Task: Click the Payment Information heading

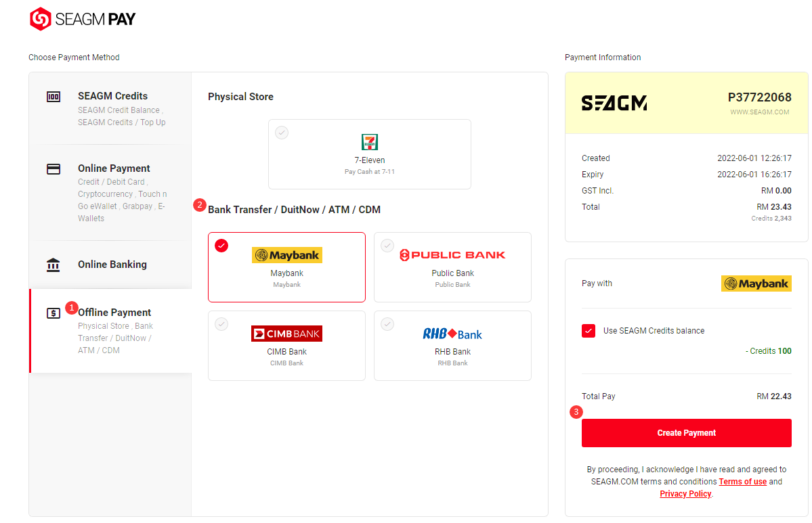Action: coord(603,58)
